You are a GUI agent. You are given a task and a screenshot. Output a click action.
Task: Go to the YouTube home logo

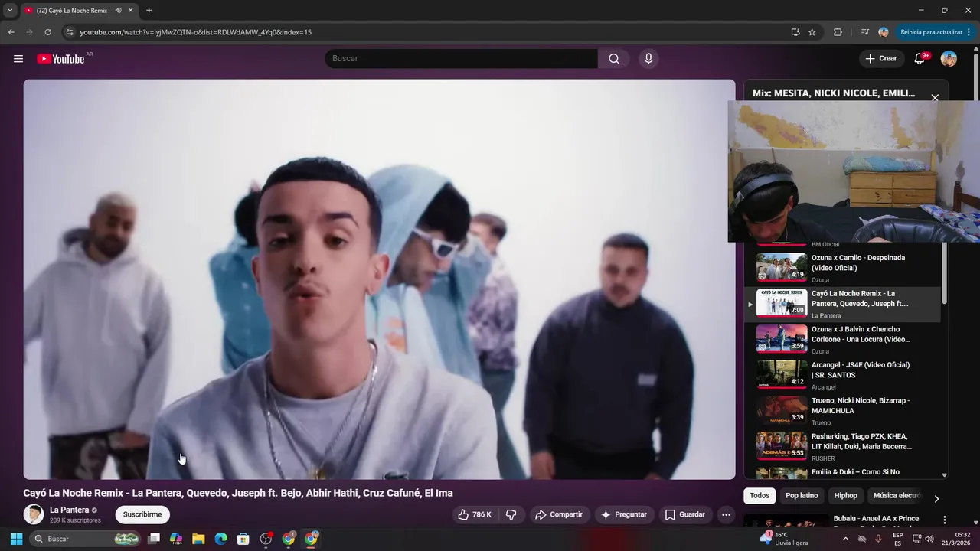point(60,59)
